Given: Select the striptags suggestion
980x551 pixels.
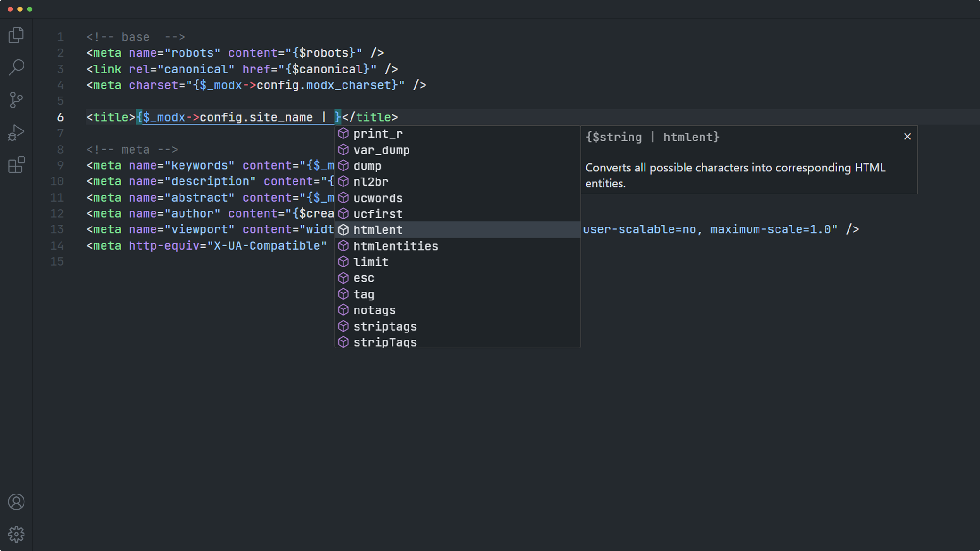Looking at the screenshot, I should point(385,326).
